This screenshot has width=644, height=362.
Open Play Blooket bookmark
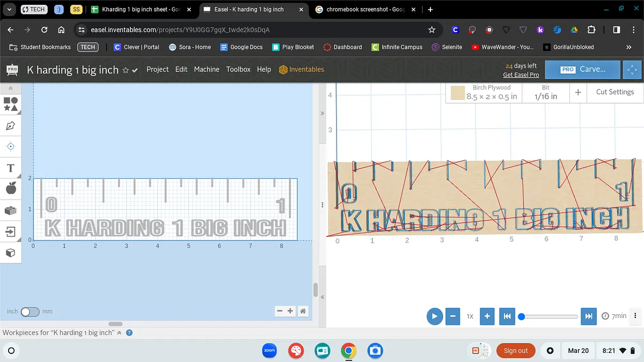coord(293,47)
